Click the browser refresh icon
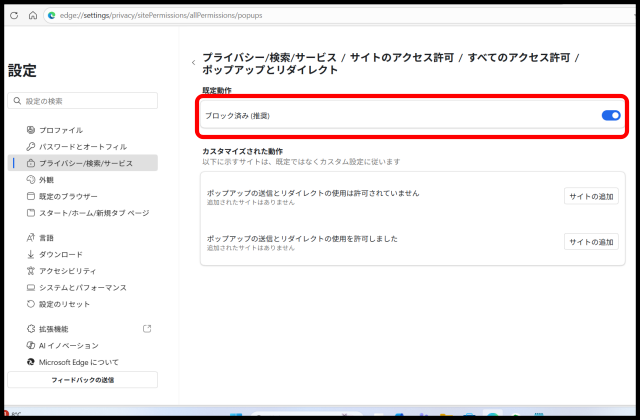Image resolution: width=640 pixels, height=420 pixels. point(14,16)
